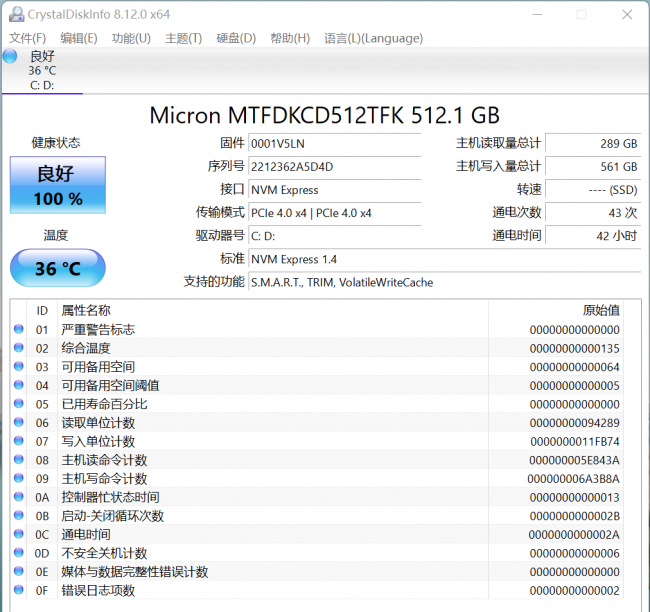Click the blue status orb beside the top 良好
Viewport: 650px width, 612px height.
[x=10, y=56]
